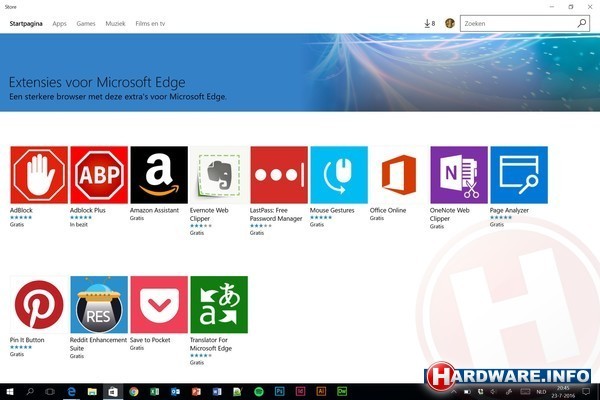Launch Microsoft Edge from the taskbar
Screen dimensions: 600x400
pos(72,392)
